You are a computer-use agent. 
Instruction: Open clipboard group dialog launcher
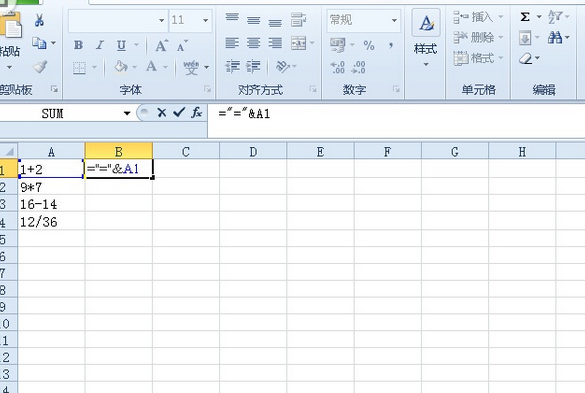(54, 89)
